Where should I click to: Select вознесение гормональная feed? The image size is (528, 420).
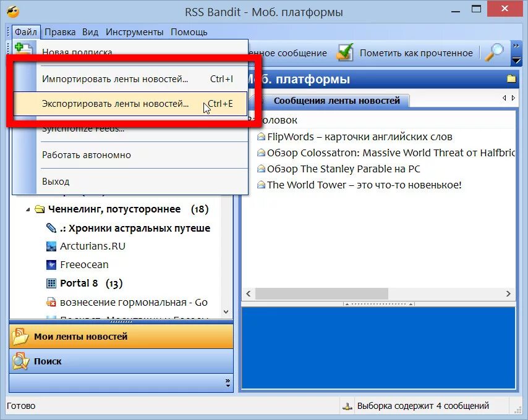[134, 303]
